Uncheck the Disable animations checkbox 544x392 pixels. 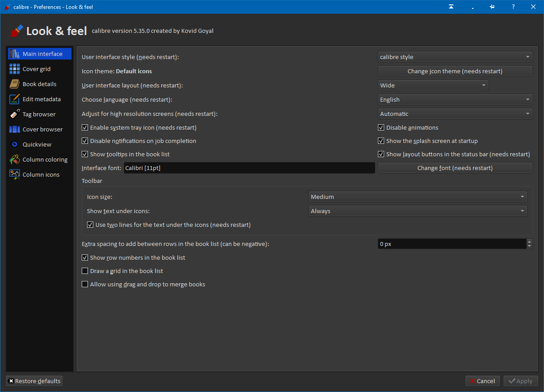click(x=381, y=127)
